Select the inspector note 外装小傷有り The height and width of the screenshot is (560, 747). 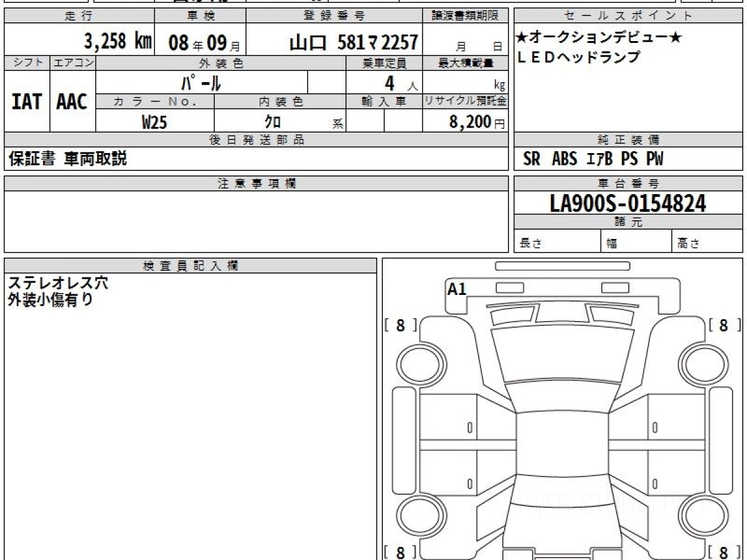tap(50, 300)
